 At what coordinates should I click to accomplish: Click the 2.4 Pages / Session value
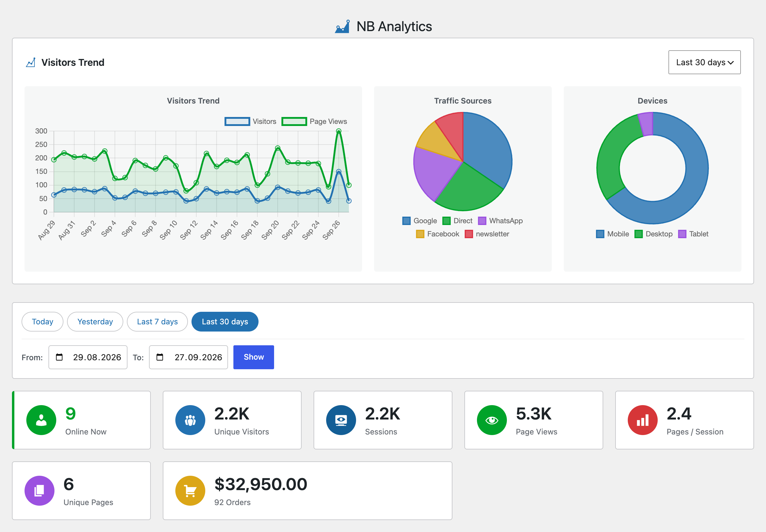tap(679, 414)
